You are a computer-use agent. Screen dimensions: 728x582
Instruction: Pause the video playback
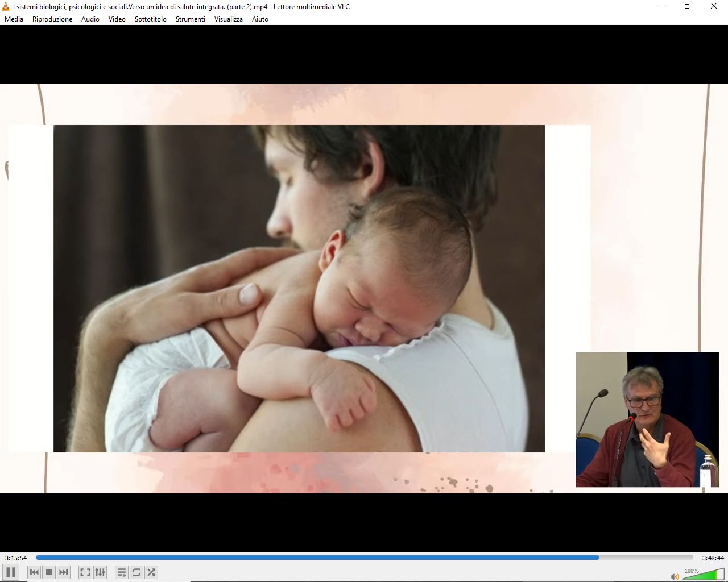(x=11, y=572)
